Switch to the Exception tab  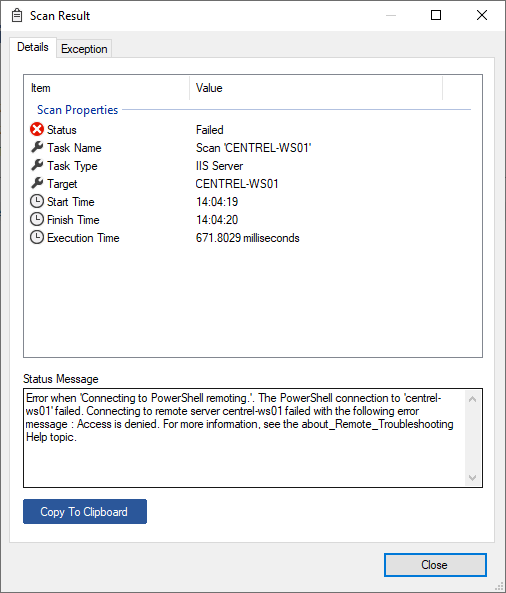click(84, 49)
